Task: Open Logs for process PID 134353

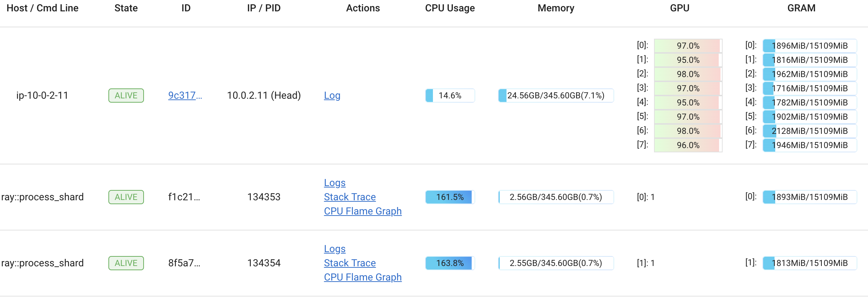Action: coord(334,183)
